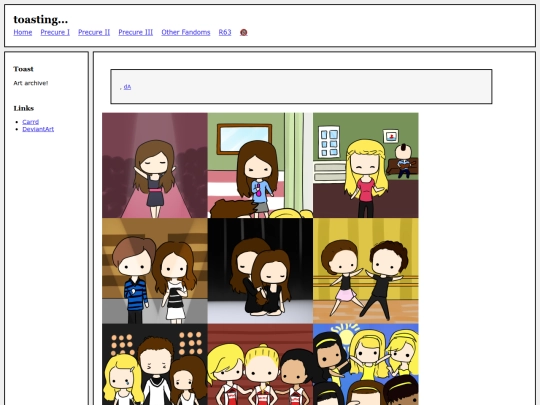Follow the DeviantArt link in sidebar
The width and height of the screenshot is (540, 405).
[x=38, y=129]
